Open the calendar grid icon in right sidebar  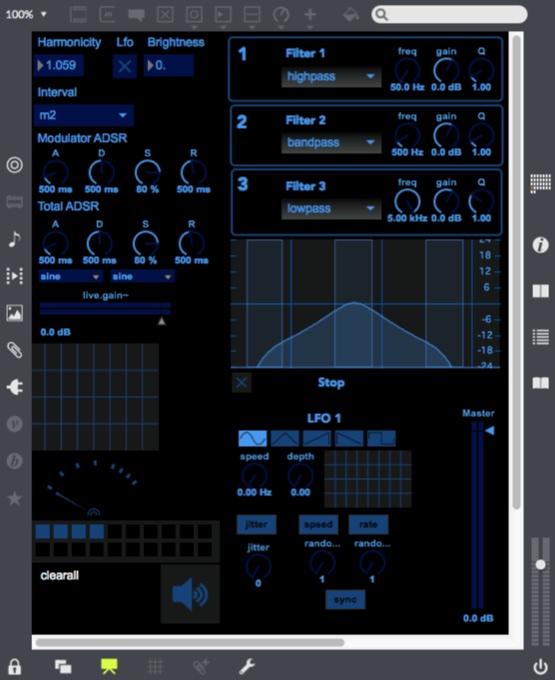tap(540, 183)
